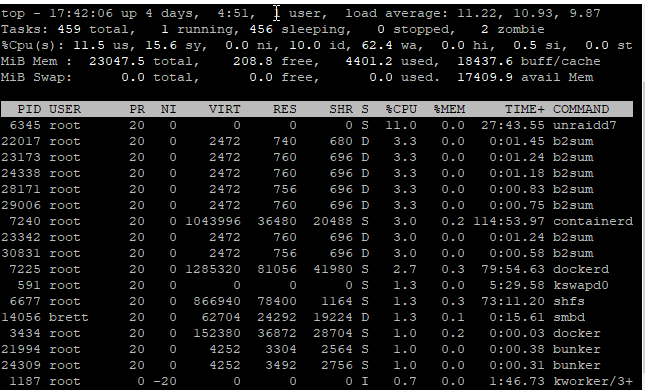The height and width of the screenshot is (390, 645).
Task: Click PID 23342 for b2sum
Action: point(21,237)
